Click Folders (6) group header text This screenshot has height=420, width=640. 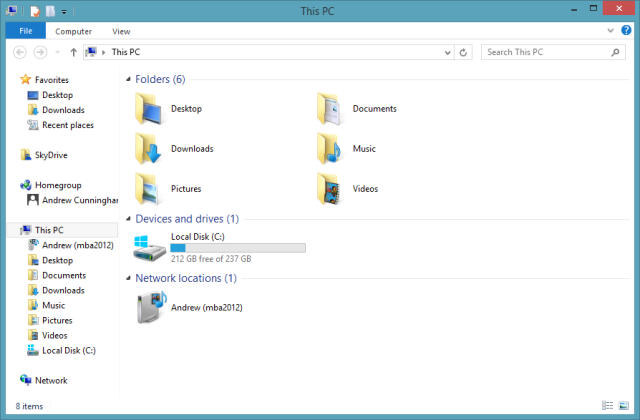point(160,79)
